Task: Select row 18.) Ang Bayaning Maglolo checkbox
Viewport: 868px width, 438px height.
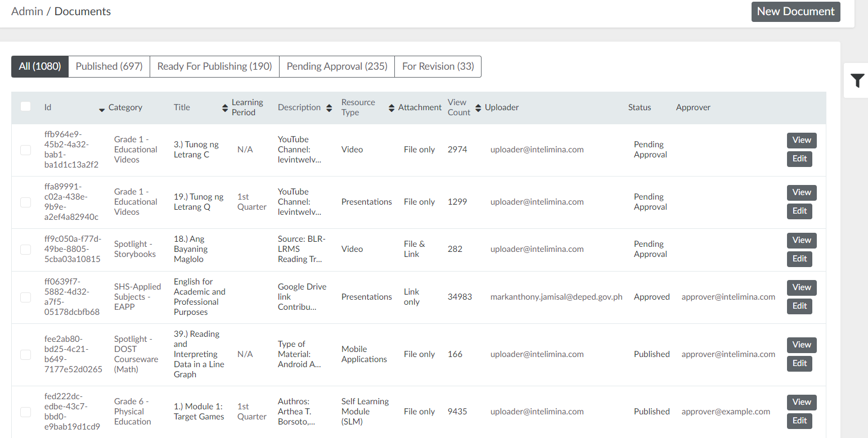Action: 25,250
